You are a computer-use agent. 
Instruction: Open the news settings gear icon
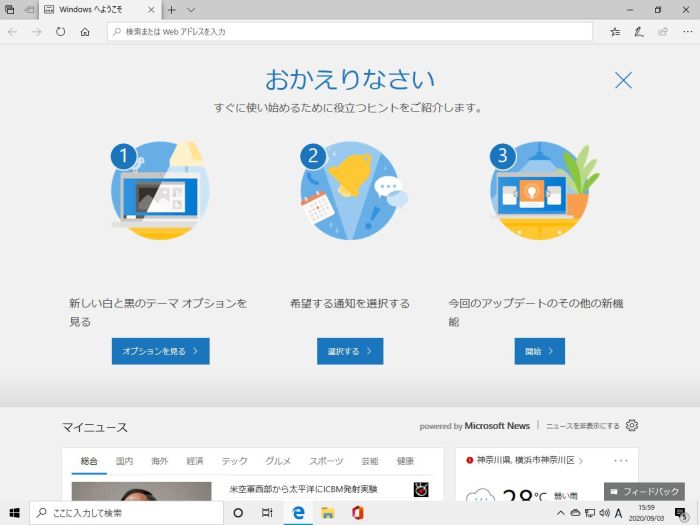pyautogui.click(x=631, y=425)
